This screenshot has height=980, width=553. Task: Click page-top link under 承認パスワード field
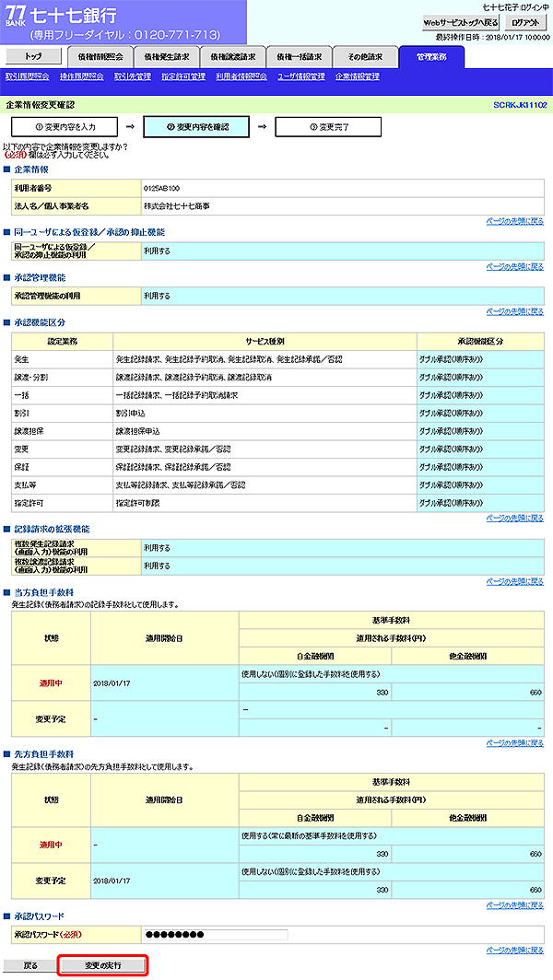[515, 950]
